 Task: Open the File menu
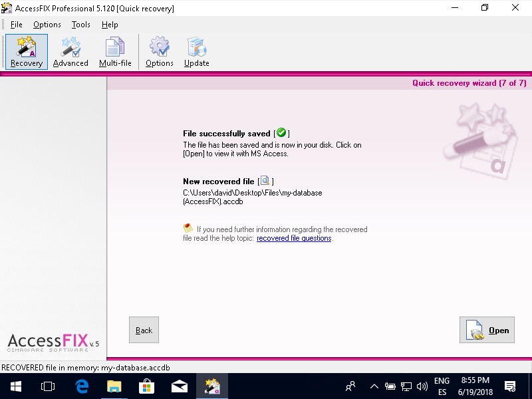[x=17, y=25]
